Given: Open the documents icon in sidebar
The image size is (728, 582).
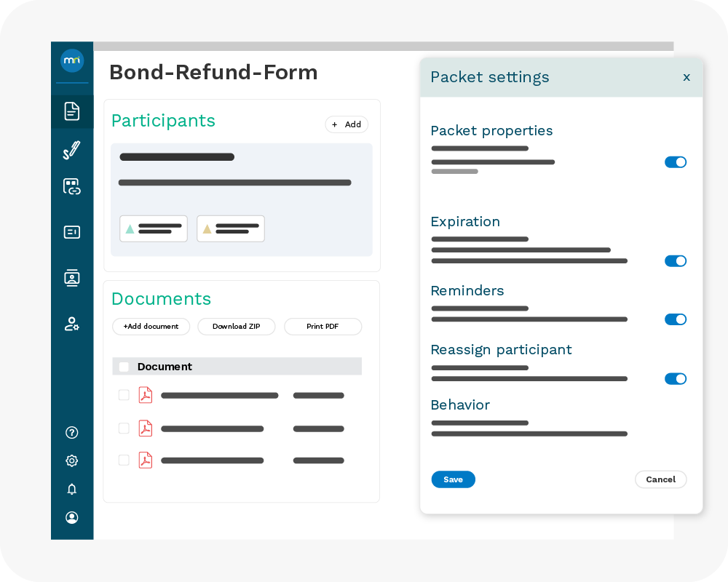Looking at the screenshot, I should point(71,111).
